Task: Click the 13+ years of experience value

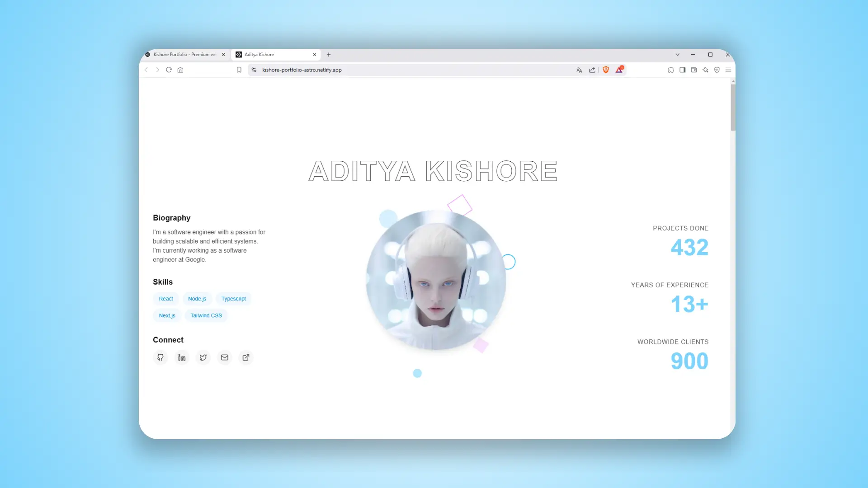Action: coord(689,304)
